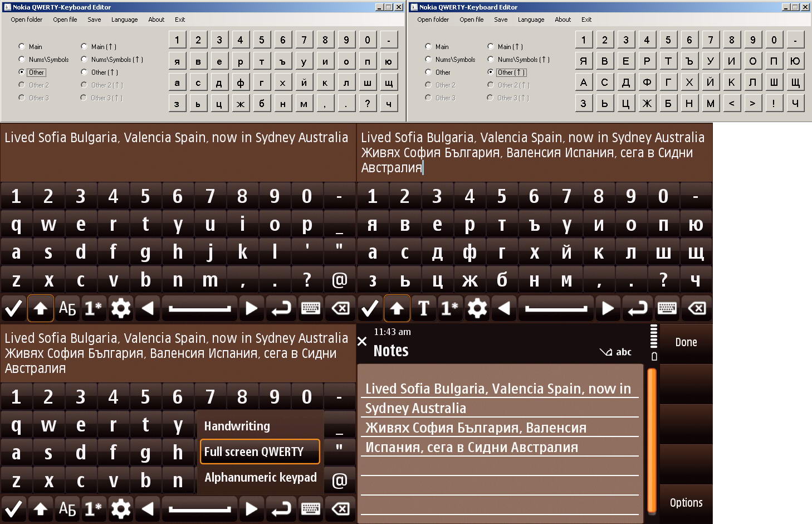Tap keyboard icon on bottom-left screen
Screen dimensions: 812x524
pyautogui.click(x=311, y=509)
